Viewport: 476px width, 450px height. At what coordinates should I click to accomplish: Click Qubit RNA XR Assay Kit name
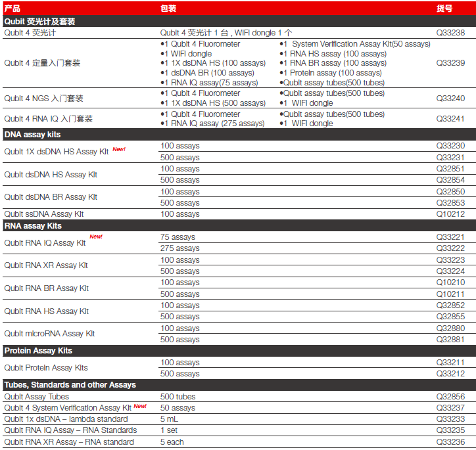click(x=46, y=265)
